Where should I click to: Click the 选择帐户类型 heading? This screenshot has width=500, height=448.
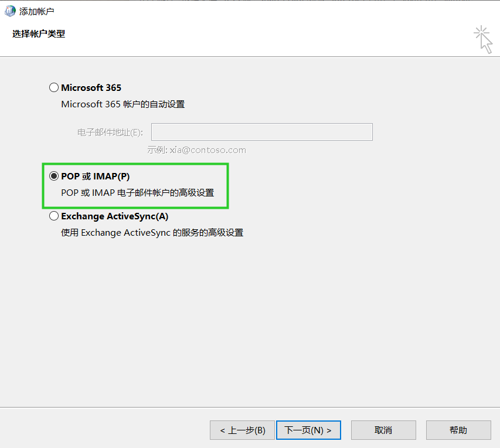tap(39, 33)
